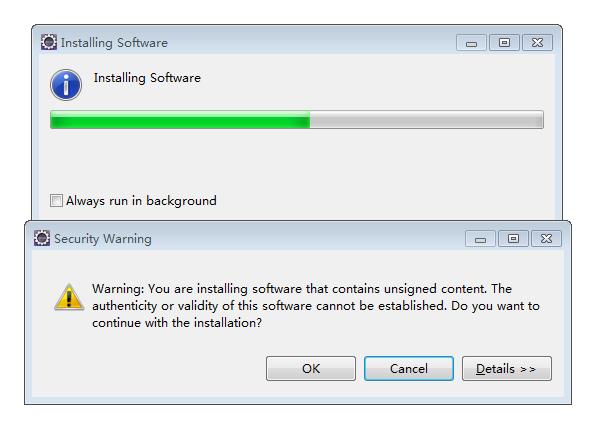Click the Installing Software label beside info icon

point(147,78)
